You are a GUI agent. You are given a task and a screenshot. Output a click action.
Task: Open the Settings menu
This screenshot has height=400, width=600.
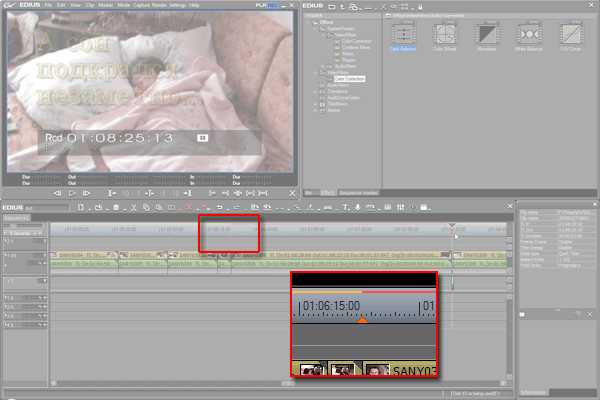point(178,5)
